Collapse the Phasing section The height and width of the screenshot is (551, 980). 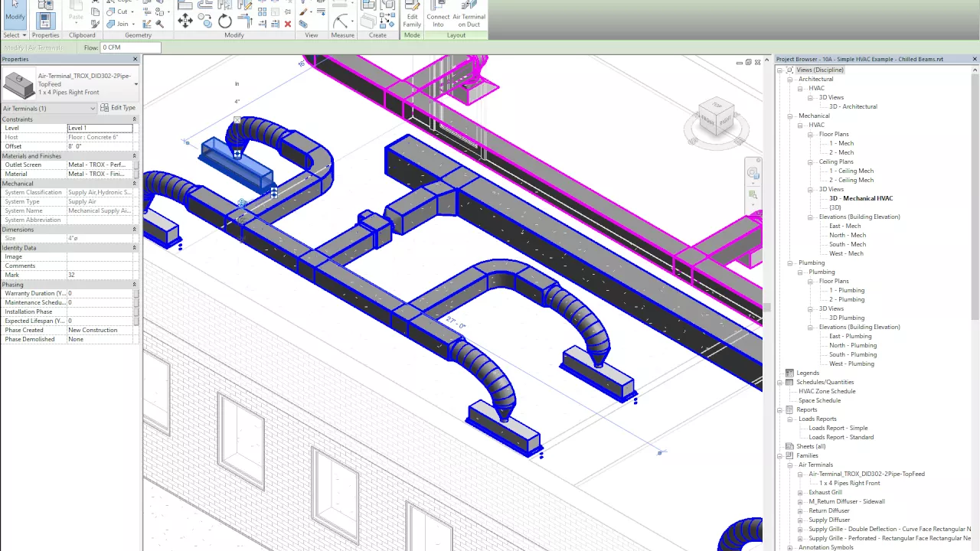134,285
